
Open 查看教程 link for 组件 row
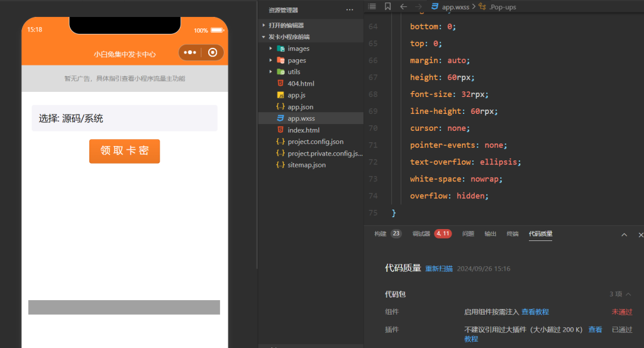pos(535,312)
